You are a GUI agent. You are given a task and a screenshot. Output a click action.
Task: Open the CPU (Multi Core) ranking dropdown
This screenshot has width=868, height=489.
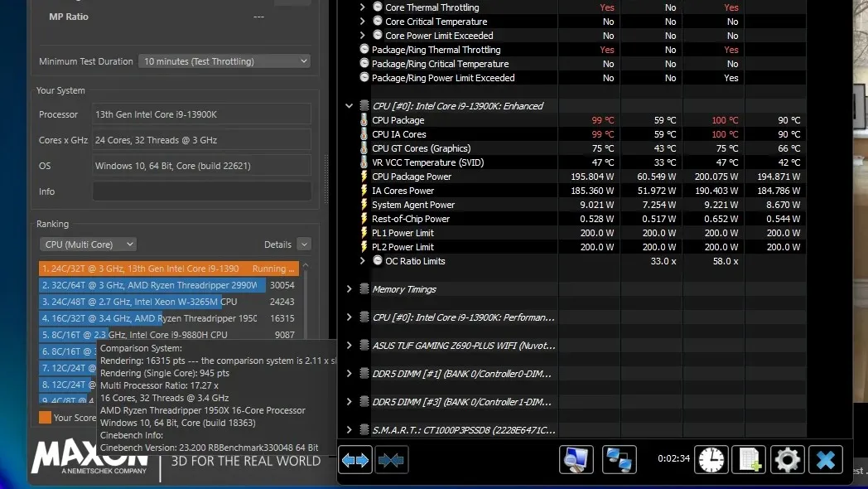pos(88,244)
